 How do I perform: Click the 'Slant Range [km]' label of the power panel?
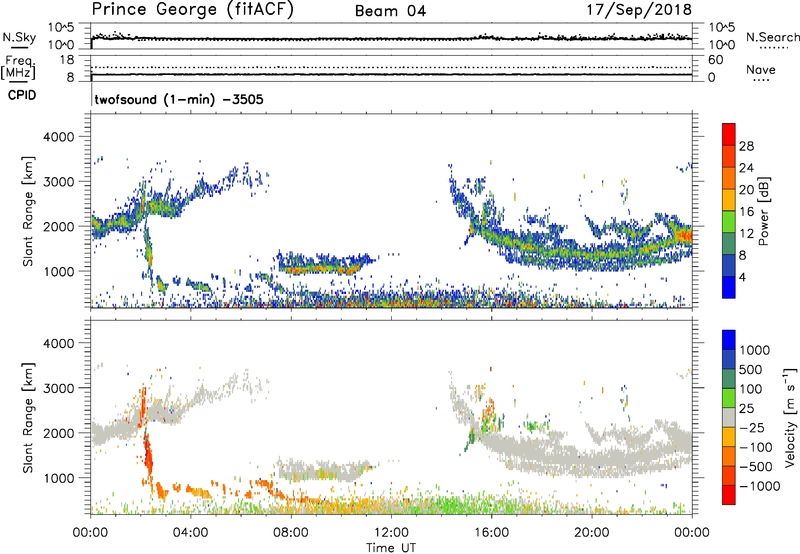(x=28, y=211)
